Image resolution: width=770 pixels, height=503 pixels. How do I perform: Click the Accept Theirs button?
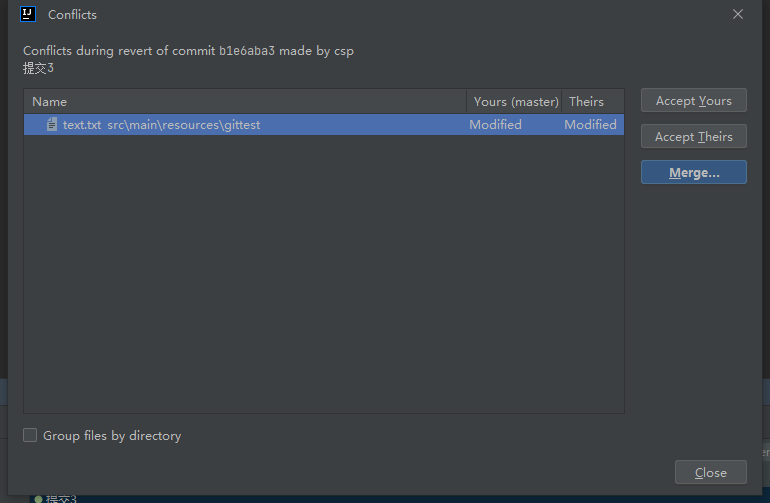coord(693,136)
